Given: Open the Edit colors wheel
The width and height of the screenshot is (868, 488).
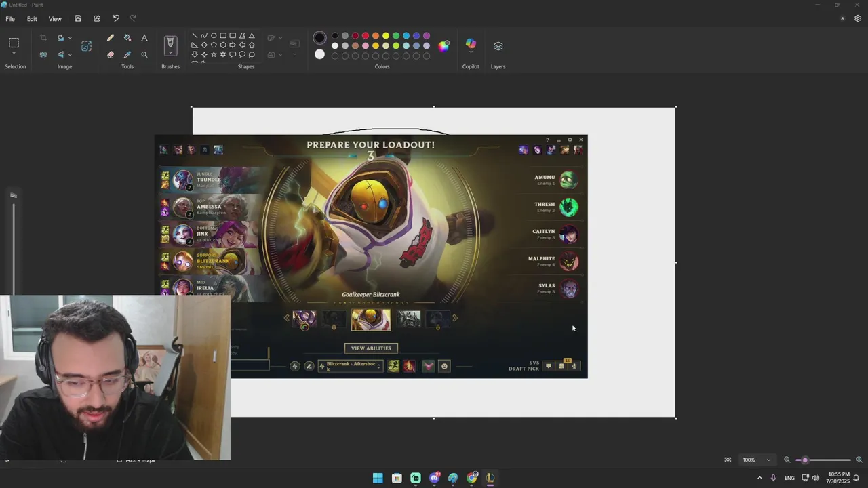Looking at the screenshot, I should point(443,46).
